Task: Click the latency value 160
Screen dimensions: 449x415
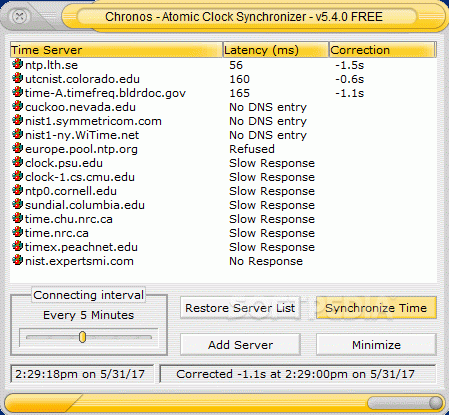Action: (239, 79)
